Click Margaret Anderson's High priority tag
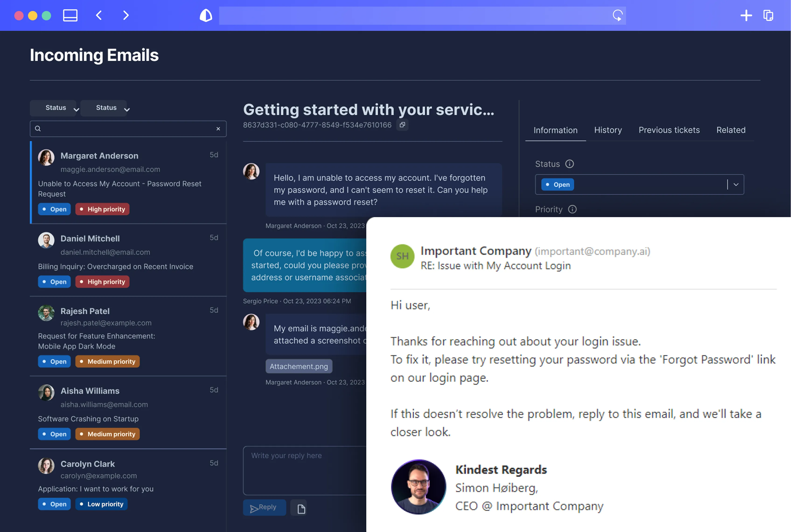 [x=102, y=209]
